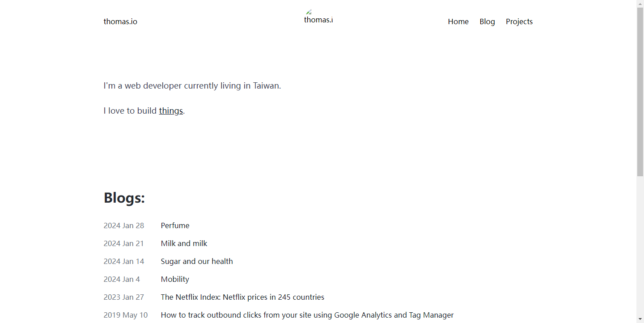This screenshot has height=323, width=644.
Task: Open the Perfume blog post
Action: pyautogui.click(x=175, y=225)
